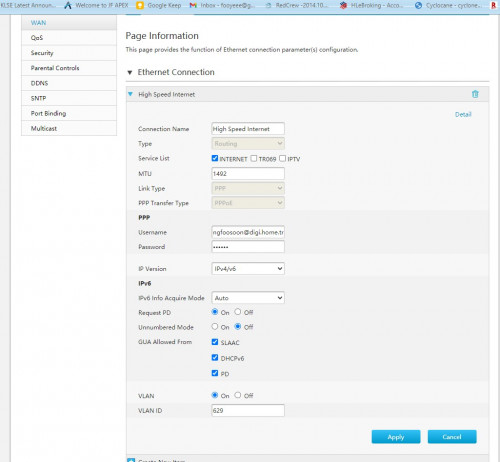Open the IP Version dropdown

(248, 269)
